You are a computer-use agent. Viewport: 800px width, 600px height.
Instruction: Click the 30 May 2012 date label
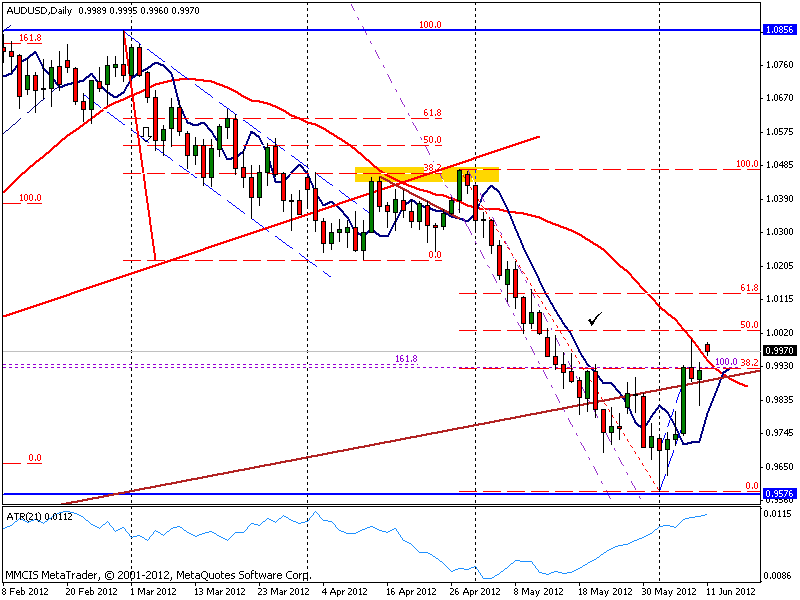point(669,591)
